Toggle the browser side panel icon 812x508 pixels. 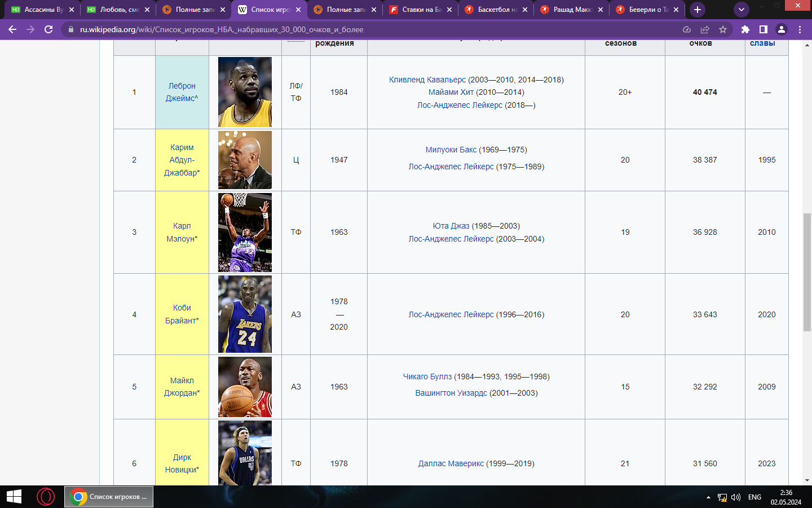click(x=763, y=29)
